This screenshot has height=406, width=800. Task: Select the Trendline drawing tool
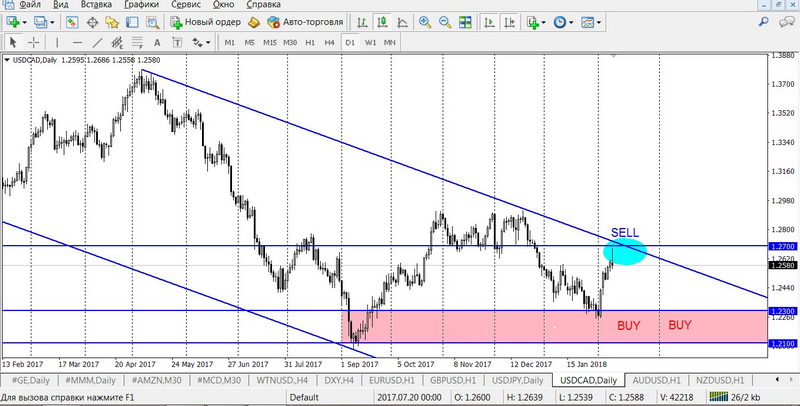[x=99, y=42]
